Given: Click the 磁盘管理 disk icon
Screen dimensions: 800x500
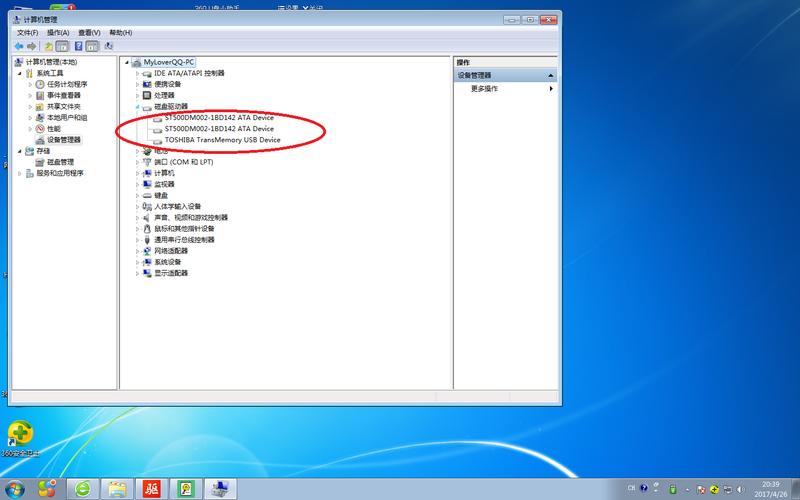Looking at the screenshot, I should pyautogui.click(x=40, y=162).
